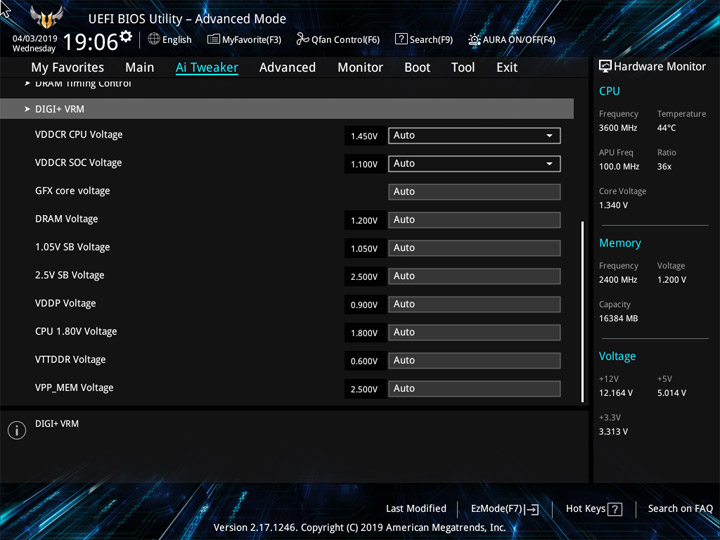The height and width of the screenshot is (540, 720).
Task: Open the Tool tab
Action: (463, 68)
